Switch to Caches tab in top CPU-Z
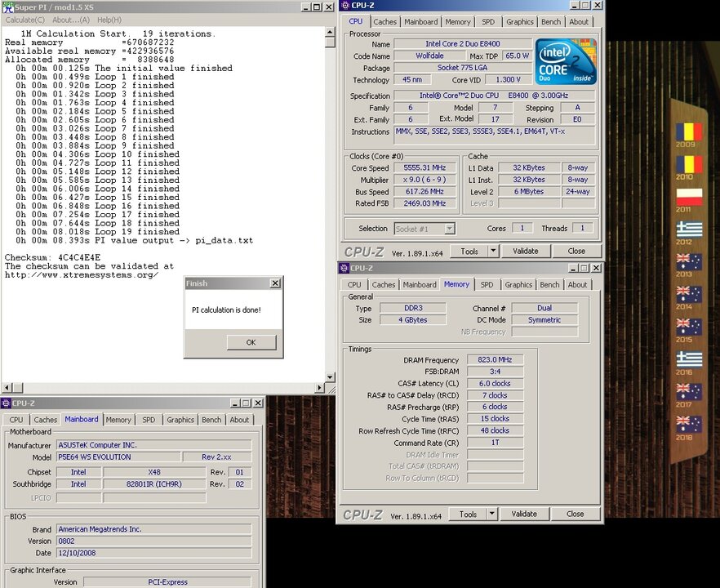 (x=384, y=21)
